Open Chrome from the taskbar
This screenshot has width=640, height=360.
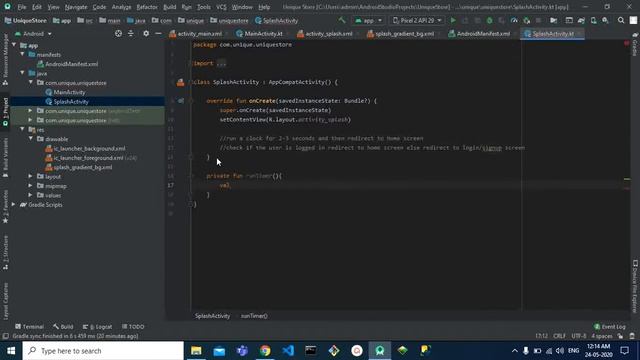pos(265,351)
